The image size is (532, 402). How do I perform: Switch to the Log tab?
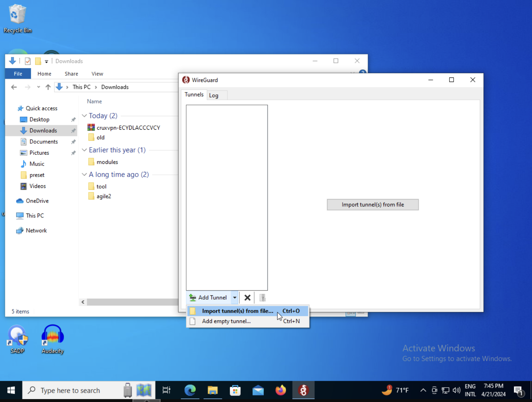coord(214,95)
